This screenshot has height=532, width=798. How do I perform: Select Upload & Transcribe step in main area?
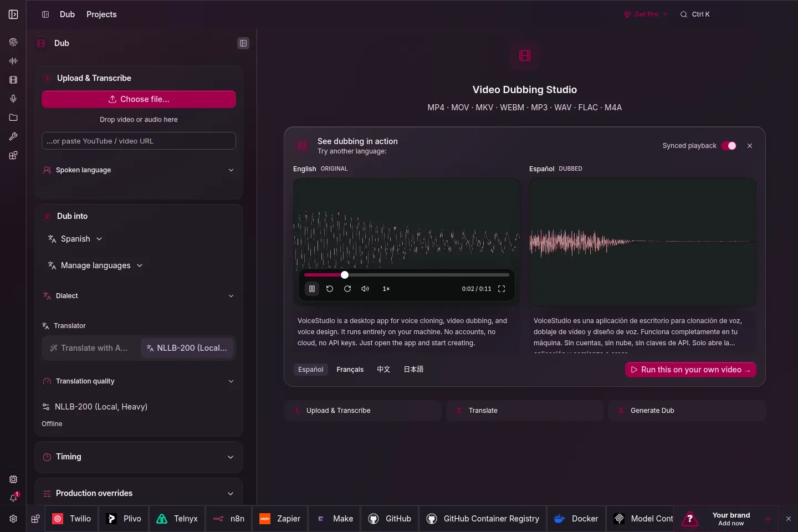[363, 411]
